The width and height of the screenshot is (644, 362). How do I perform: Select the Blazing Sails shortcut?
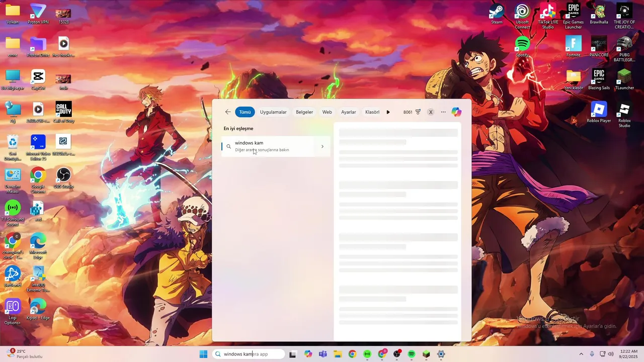(x=599, y=79)
